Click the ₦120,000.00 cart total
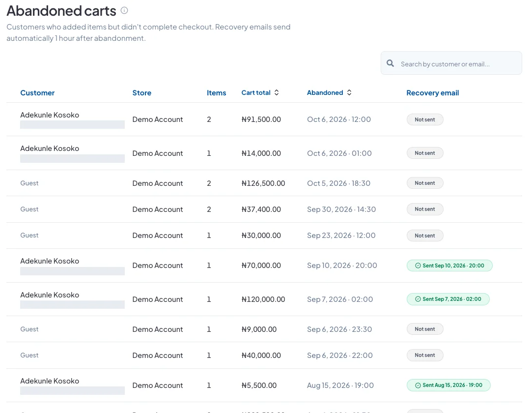532x413 pixels. [263, 299]
